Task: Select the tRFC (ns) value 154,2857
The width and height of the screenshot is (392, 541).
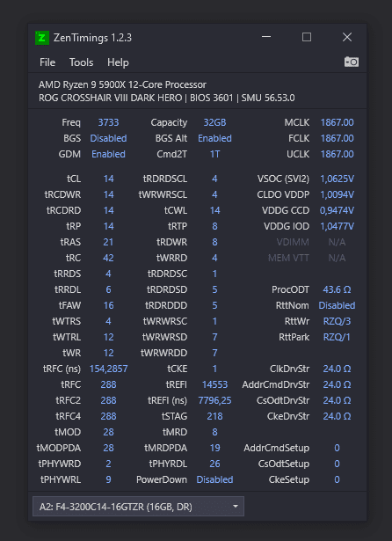Action: coord(109,369)
